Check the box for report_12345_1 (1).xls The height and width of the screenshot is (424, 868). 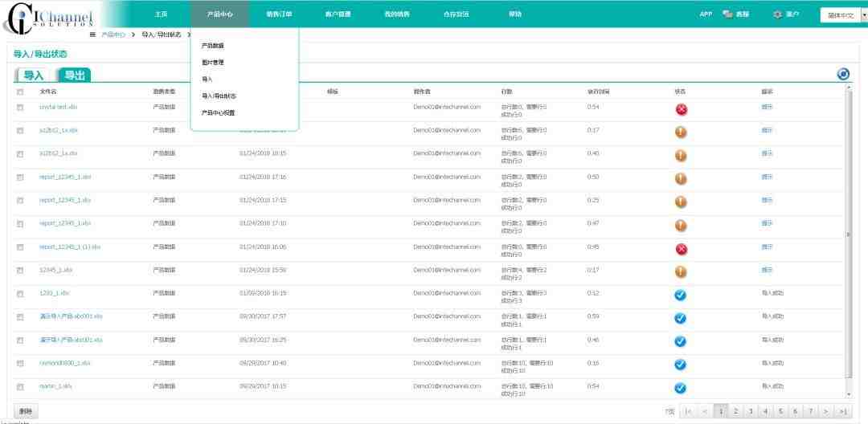20,247
